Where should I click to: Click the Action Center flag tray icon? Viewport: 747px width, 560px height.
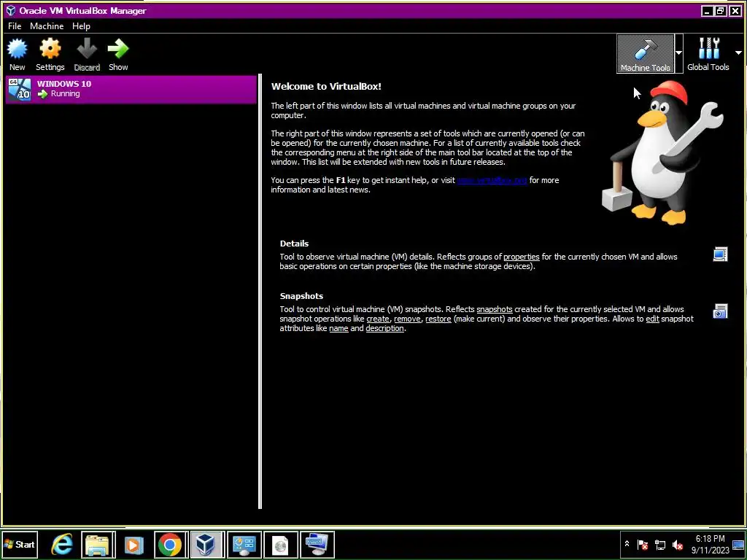tap(642, 544)
